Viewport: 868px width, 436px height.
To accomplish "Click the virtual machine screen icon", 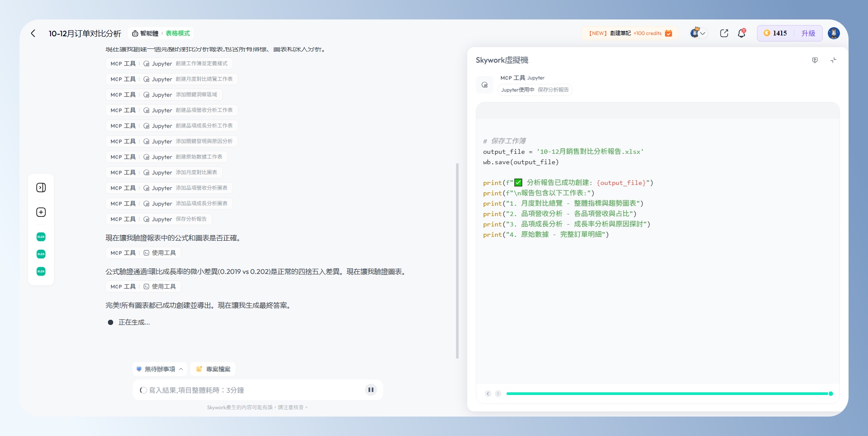I will 815,60.
